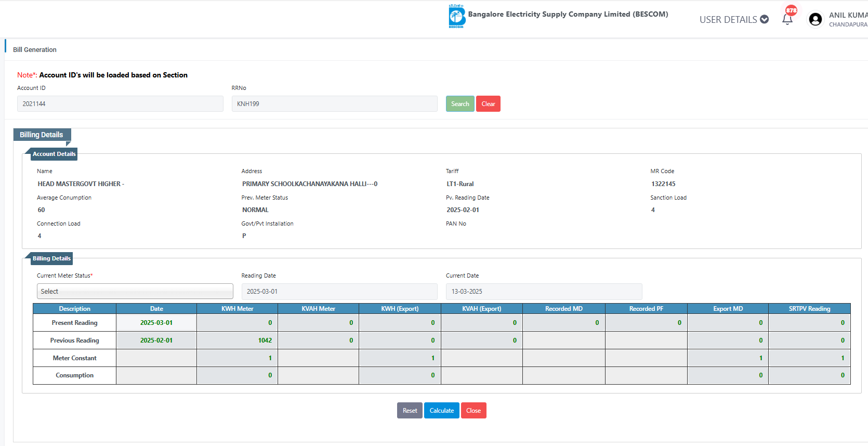Screen dimensions: 868x446
Task: Click the Present Reading Recorded MD cell
Action: tap(564, 323)
